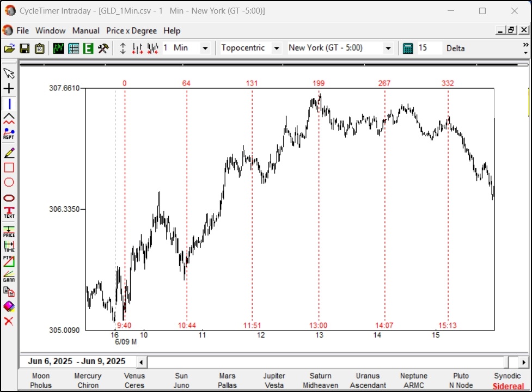Click the left arrow beside the date range
The height and width of the screenshot is (392, 532).
tap(140, 361)
